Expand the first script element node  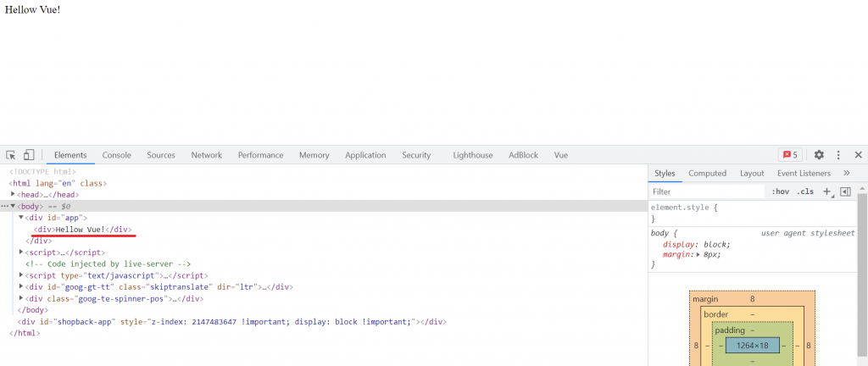pos(21,252)
